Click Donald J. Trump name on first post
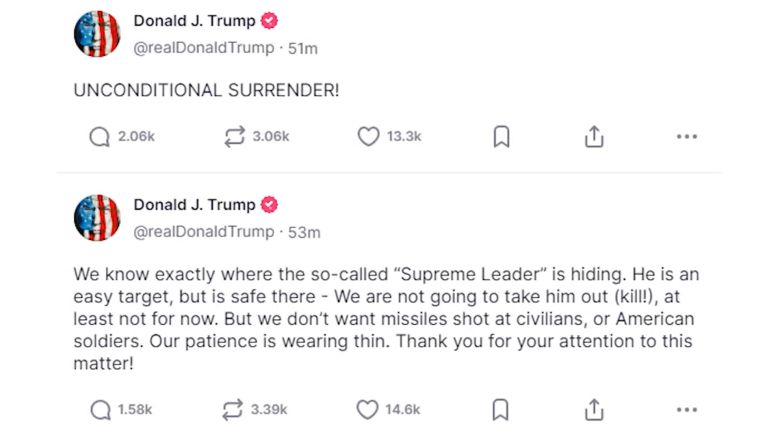780x438 pixels. click(x=194, y=21)
